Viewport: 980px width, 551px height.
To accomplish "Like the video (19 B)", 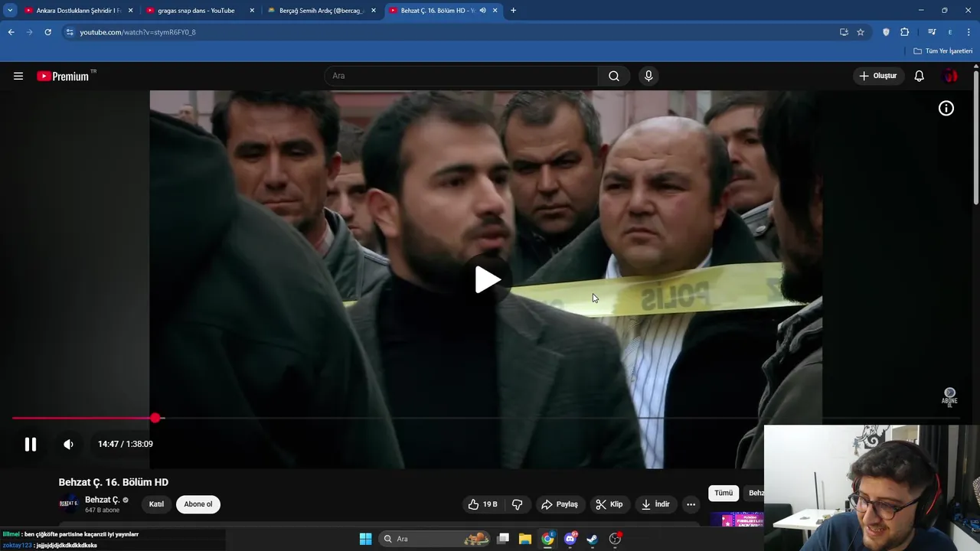I will coord(482,504).
